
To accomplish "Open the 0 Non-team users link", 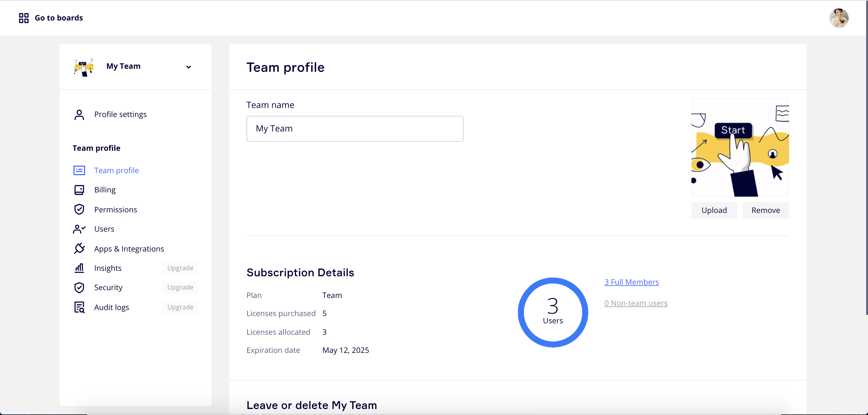I will 636,303.
